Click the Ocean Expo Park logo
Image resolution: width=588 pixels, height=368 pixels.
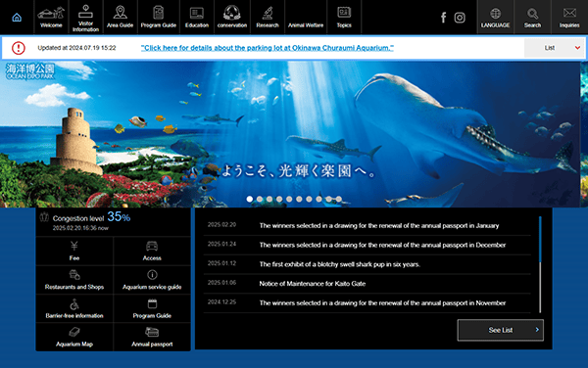[30, 71]
